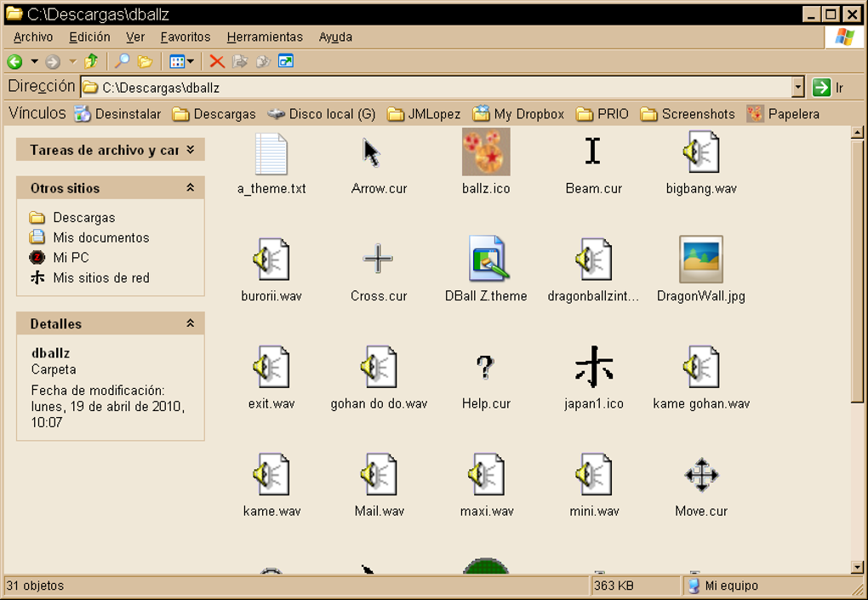The width and height of the screenshot is (868, 600).
Task: Select the maxi.wav sound file
Action: point(487,485)
